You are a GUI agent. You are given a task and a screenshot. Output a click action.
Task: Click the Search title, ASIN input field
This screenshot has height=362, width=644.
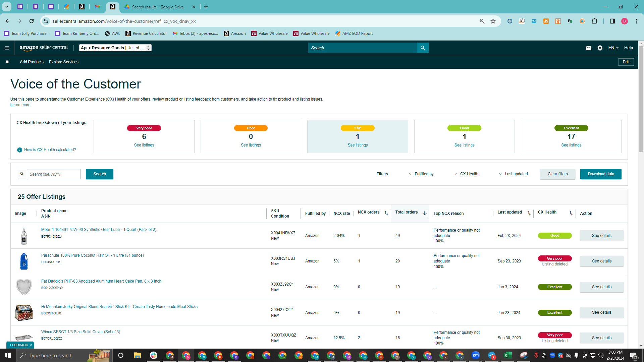pyautogui.click(x=54, y=174)
